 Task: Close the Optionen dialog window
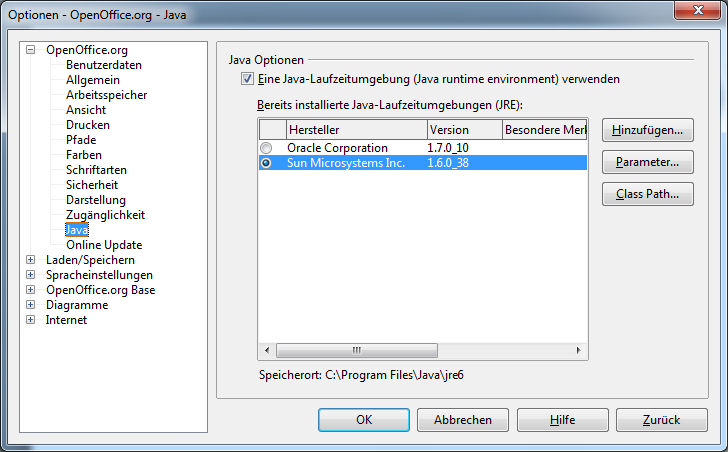pos(698,10)
